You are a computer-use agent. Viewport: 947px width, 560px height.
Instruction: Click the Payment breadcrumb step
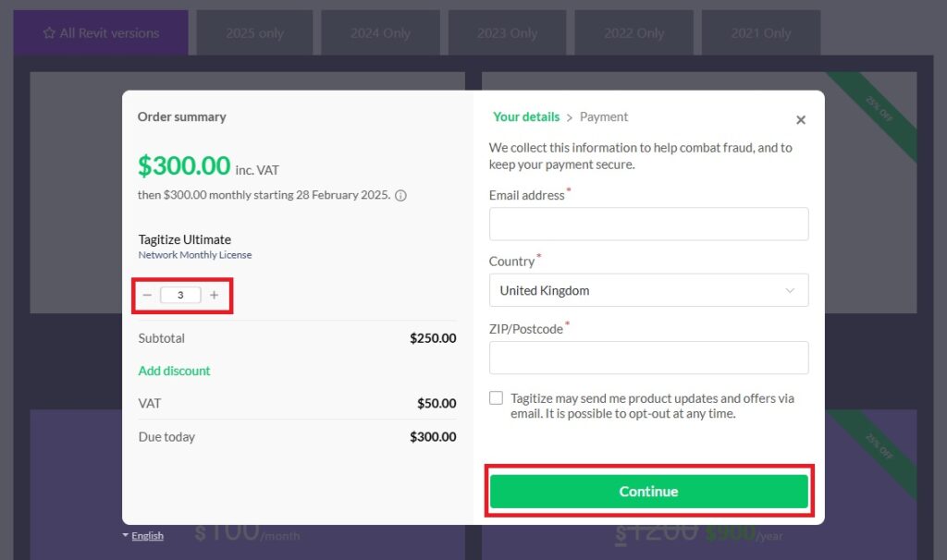tap(604, 117)
